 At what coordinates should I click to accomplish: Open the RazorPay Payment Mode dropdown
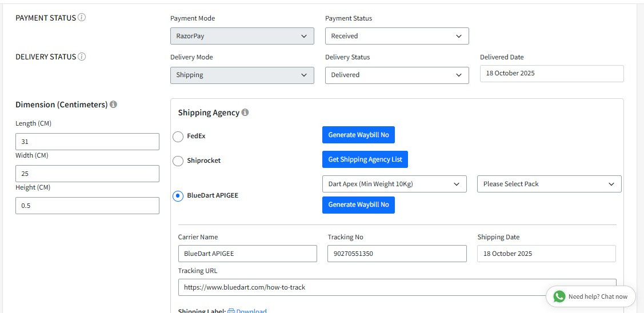(242, 36)
